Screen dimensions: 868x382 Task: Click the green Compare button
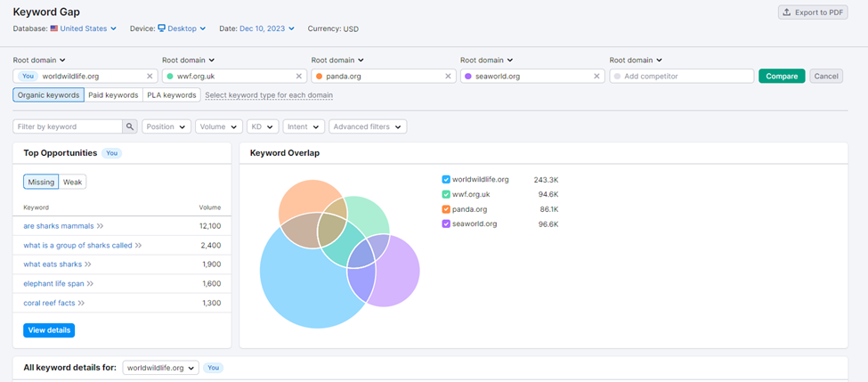coord(782,77)
